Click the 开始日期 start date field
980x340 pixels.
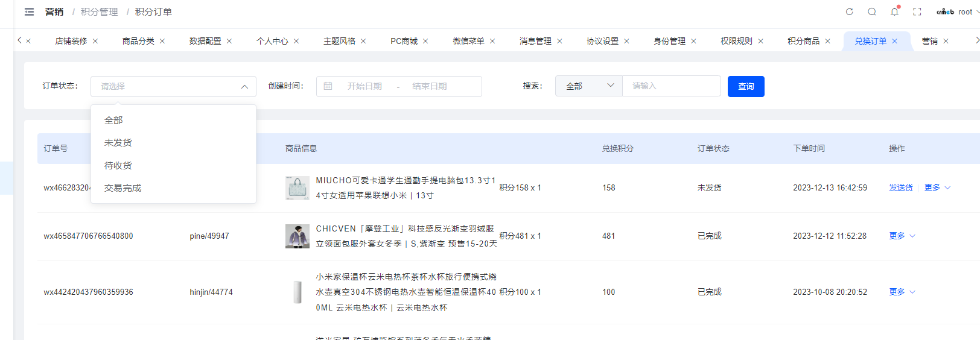[364, 86]
